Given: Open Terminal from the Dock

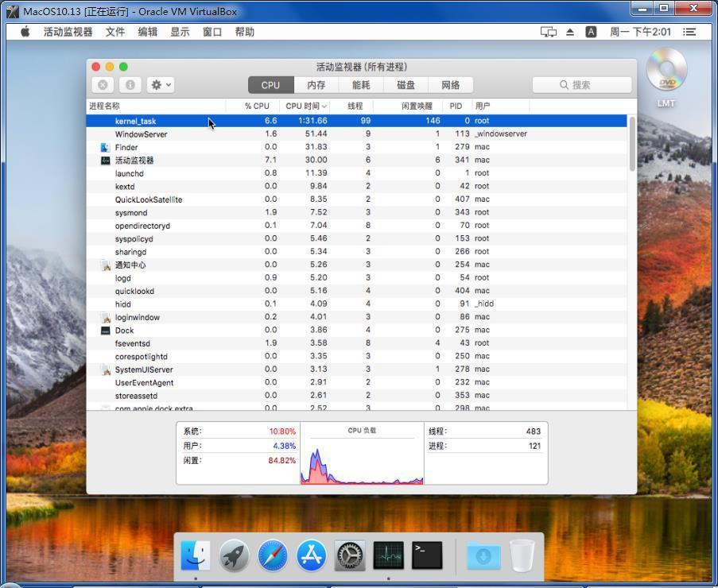Looking at the screenshot, I should tap(427, 555).
